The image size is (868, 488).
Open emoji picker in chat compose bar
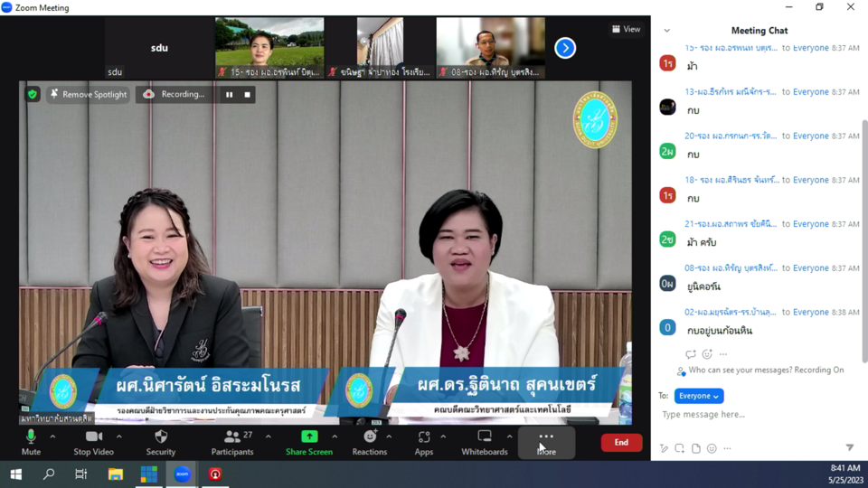pos(712,448)
